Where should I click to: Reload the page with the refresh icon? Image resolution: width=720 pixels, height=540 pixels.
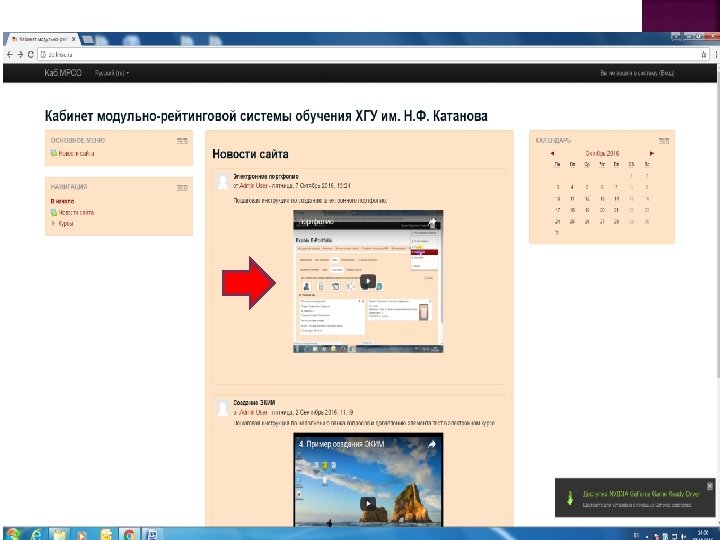[30, 54]
